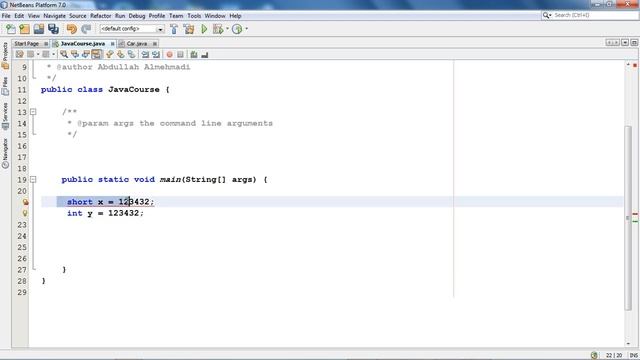
Task: Open the Navigate menu
Action: 55,16
